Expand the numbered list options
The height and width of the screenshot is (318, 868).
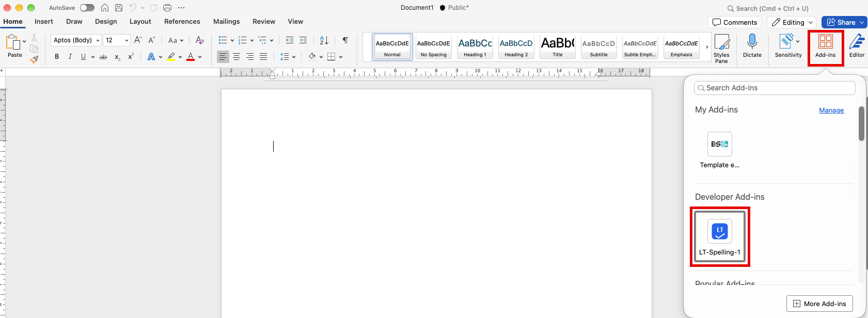click(x=252, y=40)
